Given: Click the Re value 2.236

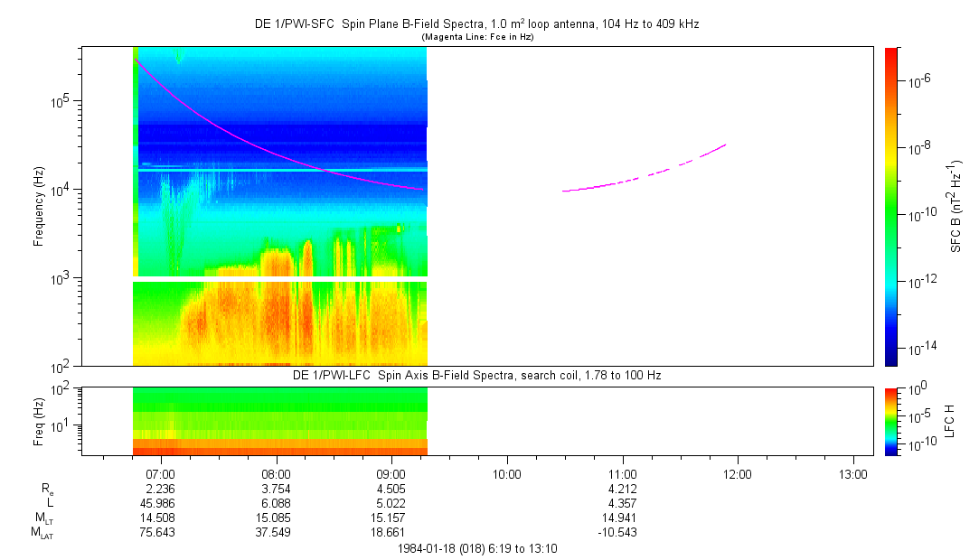Looking at the screenshot, I should pyautogui.click(x=160, y=489).
